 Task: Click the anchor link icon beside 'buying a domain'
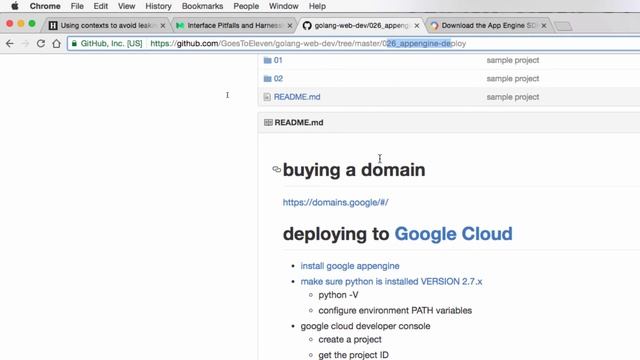pyautogui.click(x=276, y=169)
